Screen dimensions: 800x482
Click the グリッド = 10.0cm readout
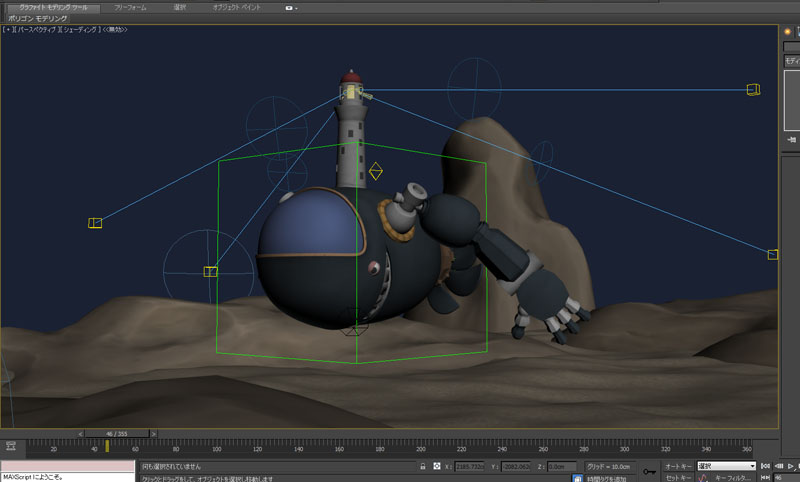tap(609, 466)
